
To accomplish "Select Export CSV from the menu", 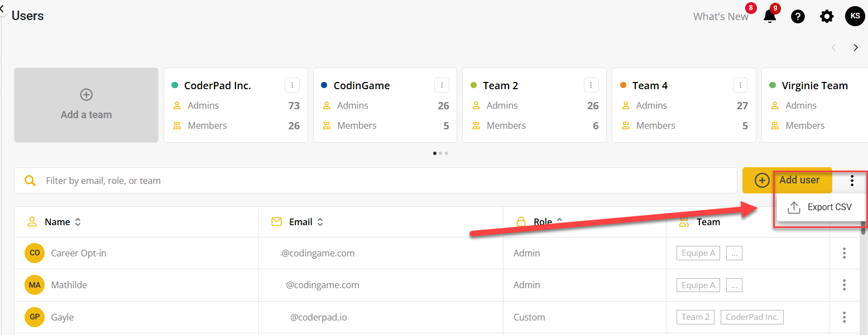I will pyautogui.click(x=821, y=207).
